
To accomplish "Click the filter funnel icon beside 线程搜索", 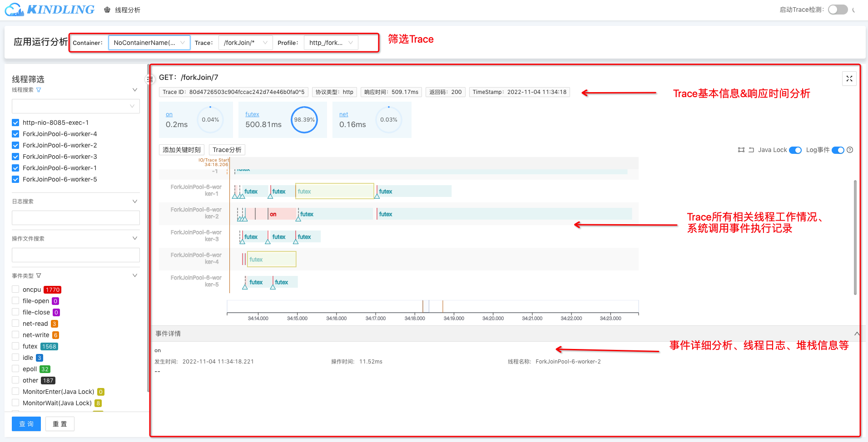I will [39, 90].
